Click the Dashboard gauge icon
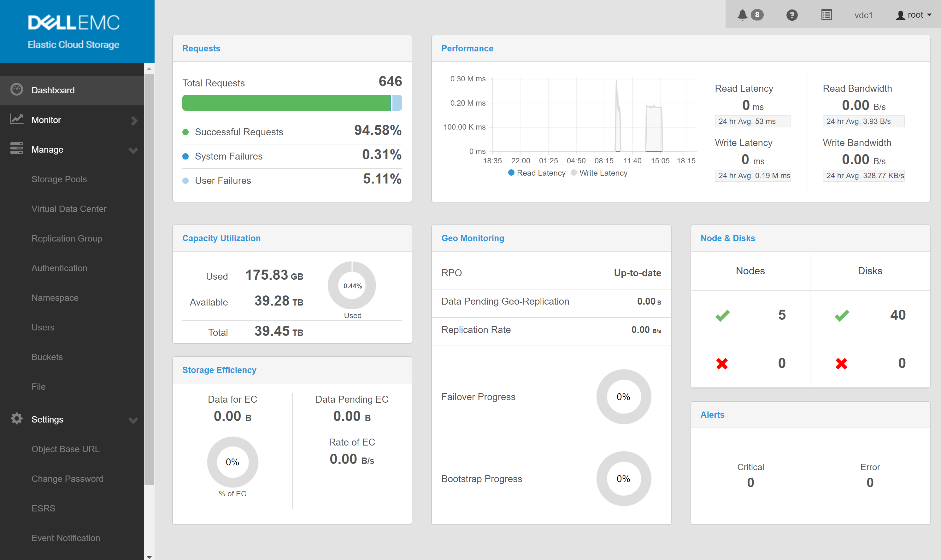The image size is (941, 560). click(17, 90)
